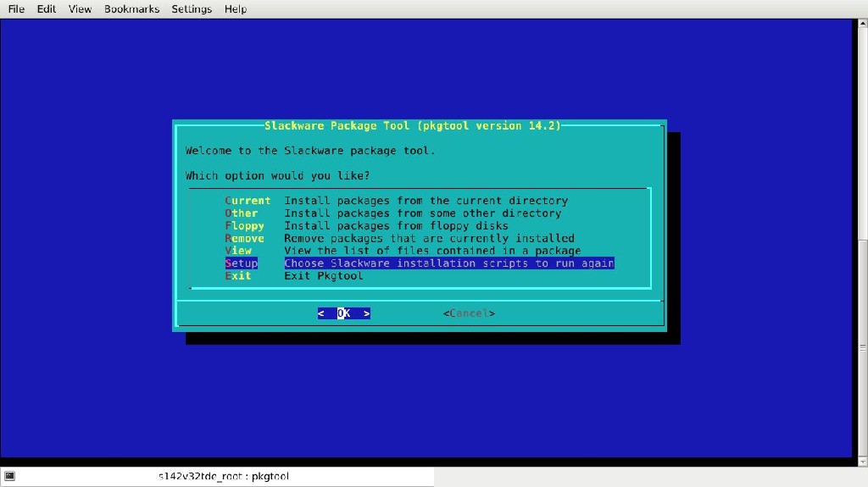Open the File menu
This screenshot has width=868, height=487.
[16, 8]
